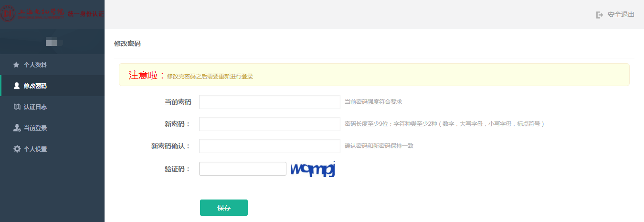Click the 安全退出 link
The image size is (644, 222).
621,15
